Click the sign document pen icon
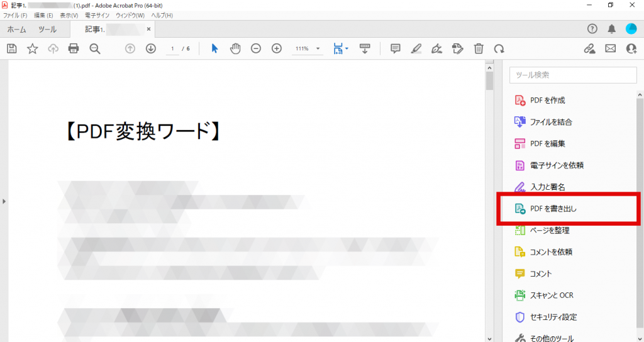Screen dimensions: 644x342 pyautogui.click(x=437, y=49)
